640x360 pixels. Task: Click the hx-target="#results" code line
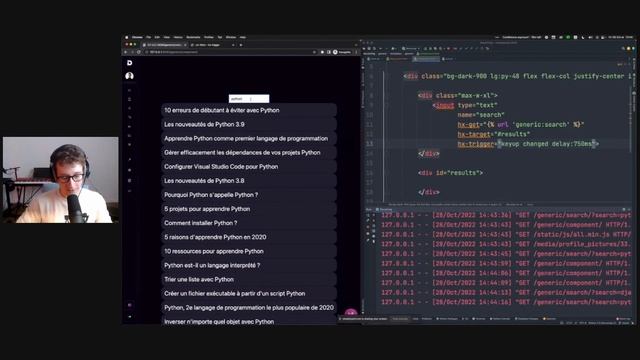pos(493,134)
